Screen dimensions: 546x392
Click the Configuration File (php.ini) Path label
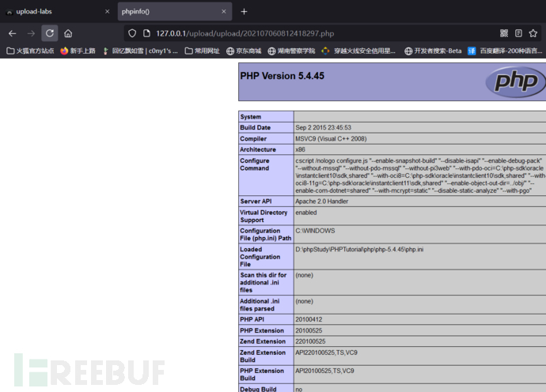[266, 235]
